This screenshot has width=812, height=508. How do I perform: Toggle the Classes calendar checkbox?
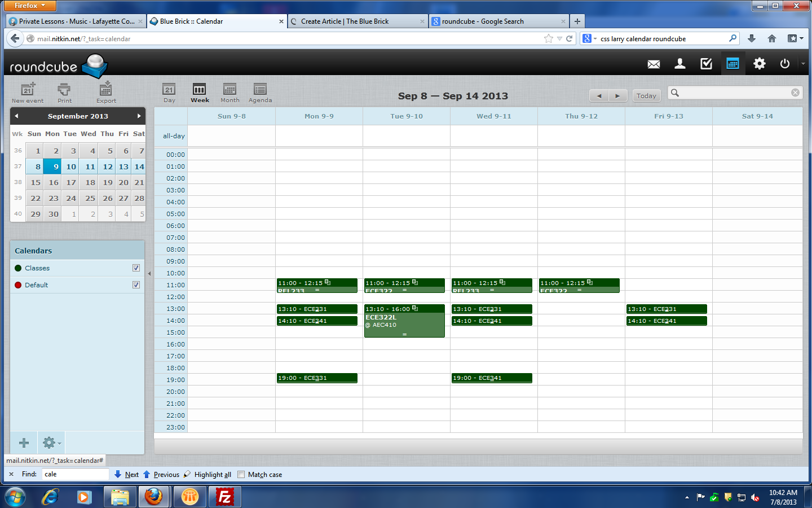click(x=136, y=268)
